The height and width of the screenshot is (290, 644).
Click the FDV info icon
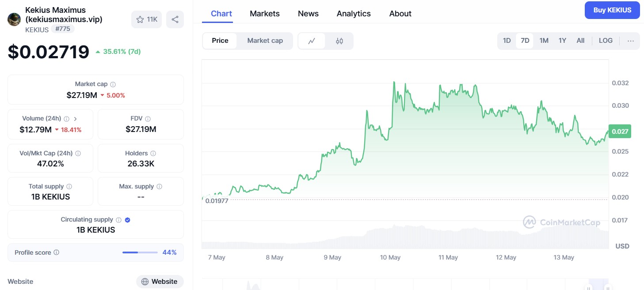[x=148, y=119]
